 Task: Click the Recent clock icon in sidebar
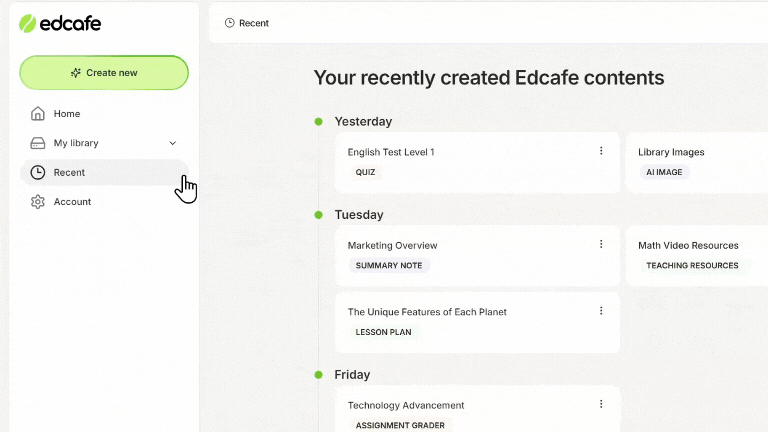38,172
